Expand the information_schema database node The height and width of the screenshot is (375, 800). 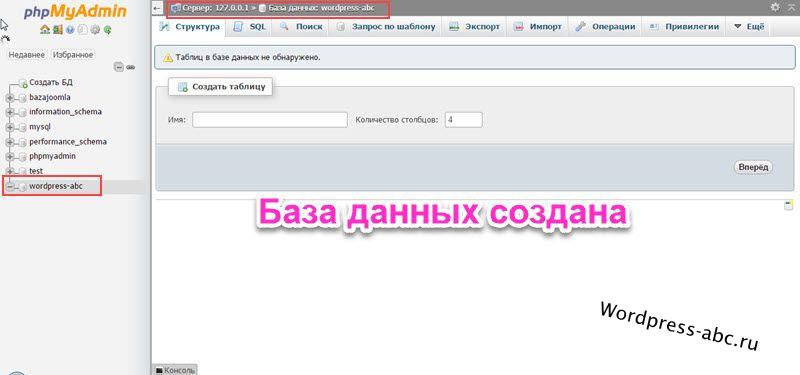click(10, 113)
